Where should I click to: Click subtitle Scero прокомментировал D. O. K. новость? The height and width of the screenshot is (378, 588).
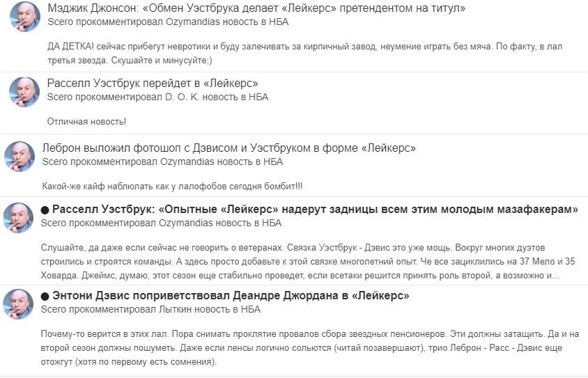tap(157, 97)
